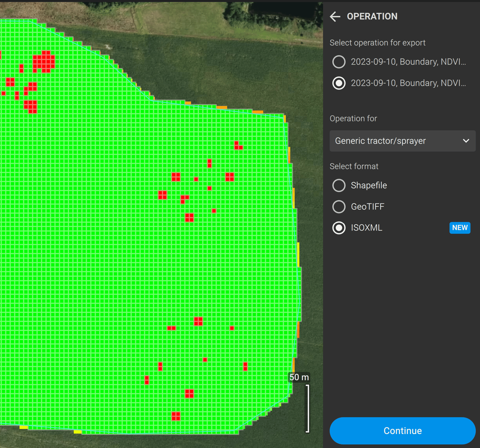Screen dimensions: 480x448
Task: Choose Shapefile as export format
Action: (x=338, y=185)
